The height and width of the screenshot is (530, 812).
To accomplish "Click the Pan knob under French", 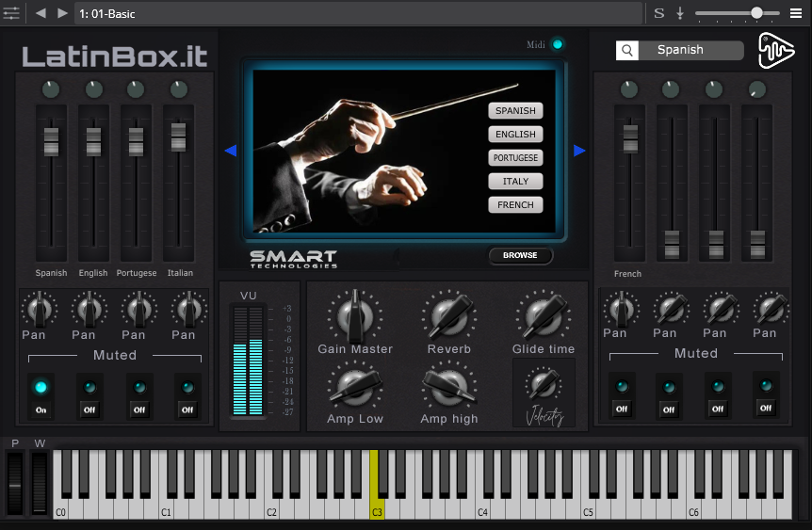I will (621, 309).
